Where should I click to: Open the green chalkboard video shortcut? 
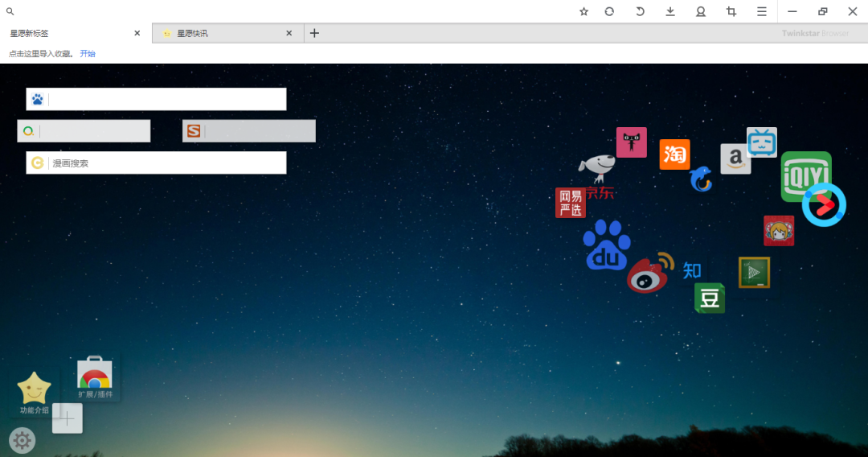point(754,273)
